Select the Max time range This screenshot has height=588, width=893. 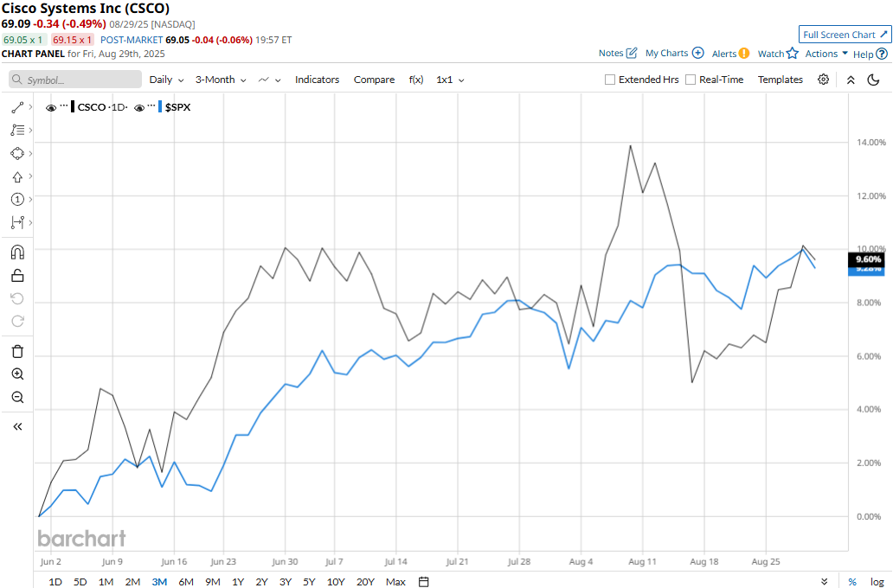tap(395, 582)
